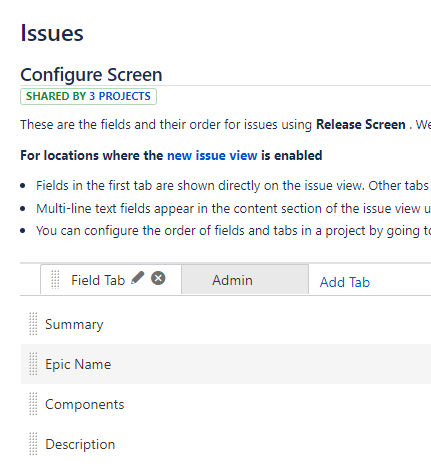
Task: Click the drag handle beside Epic Name
Action: [x=33, y=364]
